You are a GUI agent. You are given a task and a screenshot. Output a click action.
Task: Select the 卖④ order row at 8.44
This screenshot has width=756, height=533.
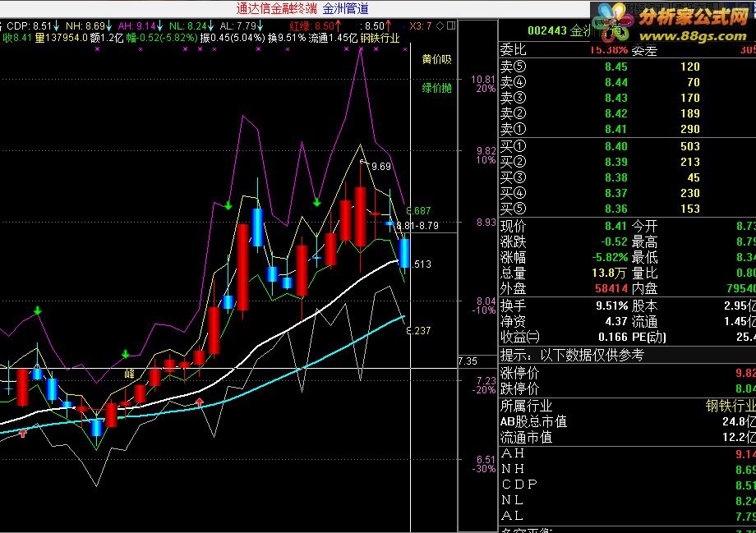(x=627, y=82)
